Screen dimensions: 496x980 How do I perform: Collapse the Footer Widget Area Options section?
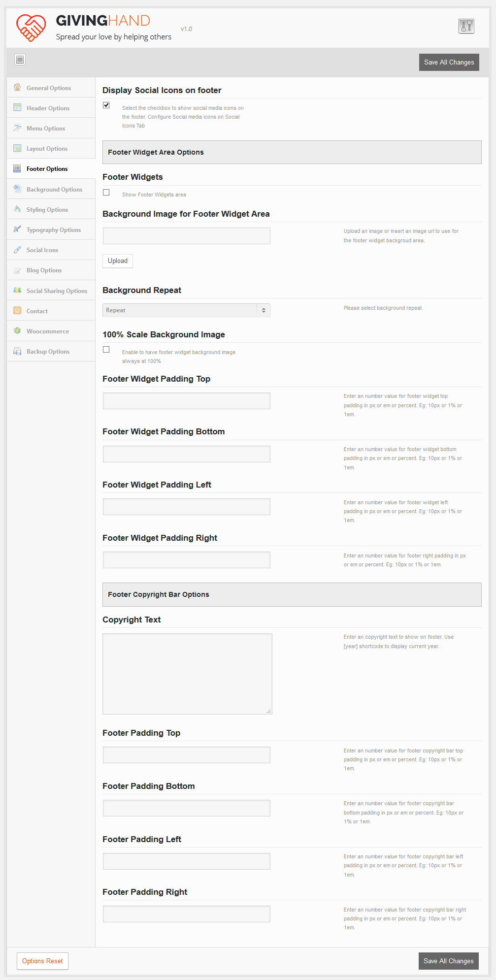click(x=292, y=152)
